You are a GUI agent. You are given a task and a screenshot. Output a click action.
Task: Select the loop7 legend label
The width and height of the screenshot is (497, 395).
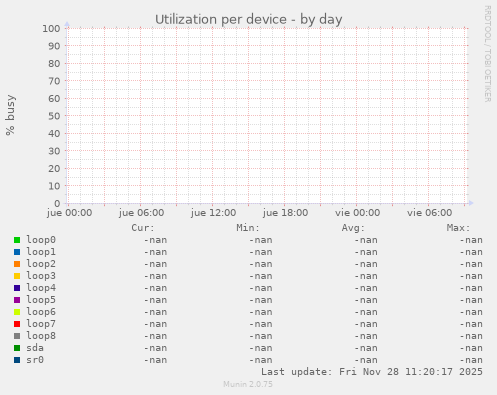pyautogui.click(x=41, y=324)
